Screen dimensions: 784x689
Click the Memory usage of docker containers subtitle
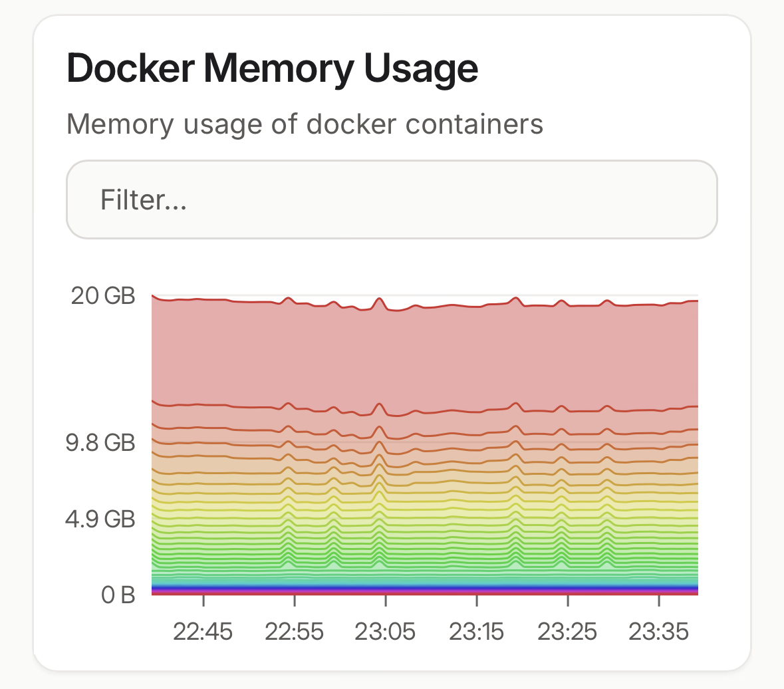(305, 124)
